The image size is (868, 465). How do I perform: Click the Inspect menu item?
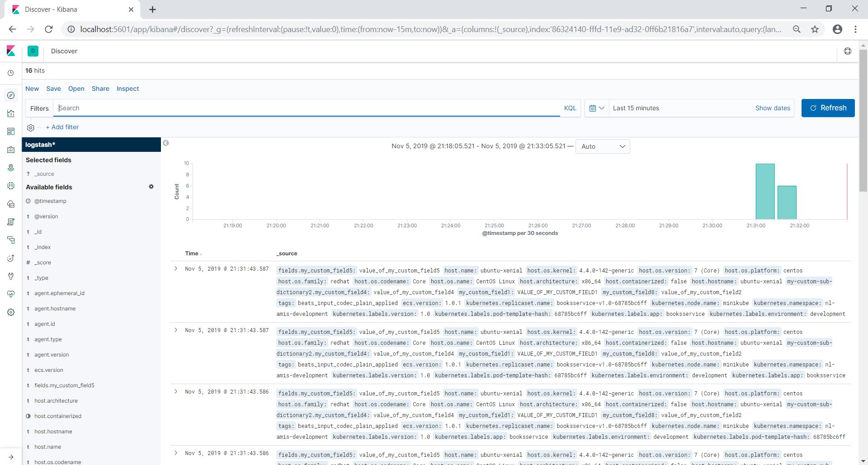127,89
